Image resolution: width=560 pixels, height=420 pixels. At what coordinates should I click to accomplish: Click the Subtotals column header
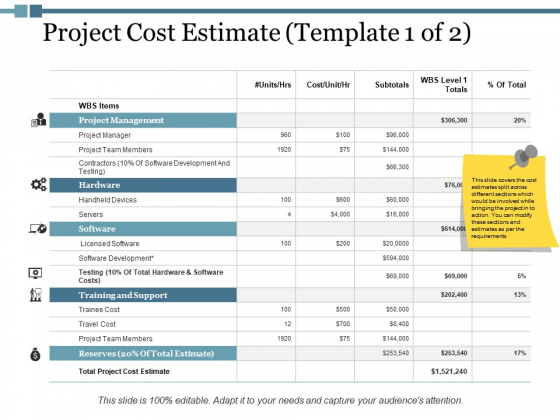[x=392, y=85]
